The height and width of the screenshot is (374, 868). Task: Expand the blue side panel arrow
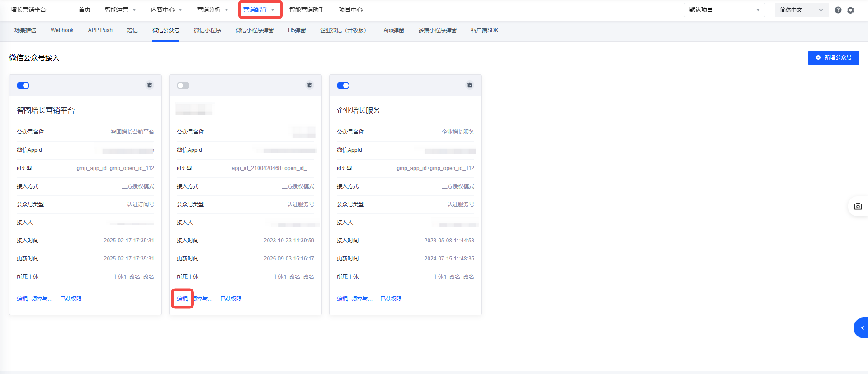862,328
